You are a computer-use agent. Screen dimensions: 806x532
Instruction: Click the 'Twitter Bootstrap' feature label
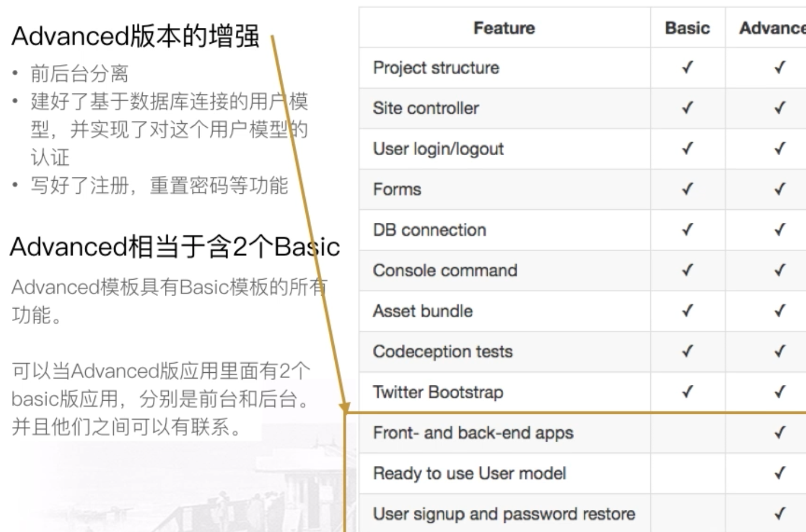coord(438,392)
